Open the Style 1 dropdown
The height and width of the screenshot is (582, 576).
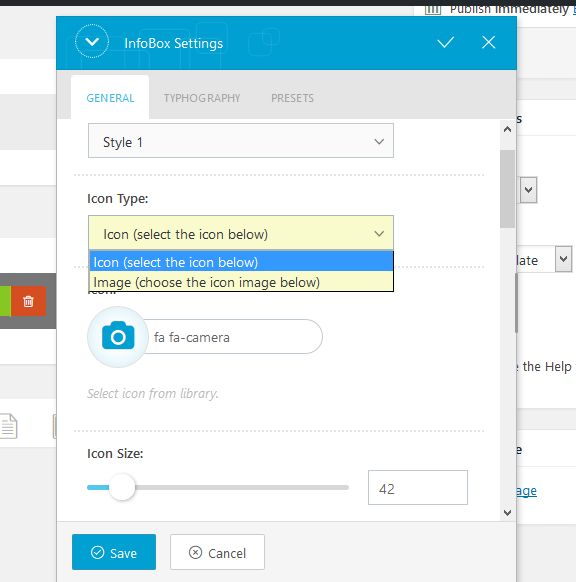coord(241,141)
